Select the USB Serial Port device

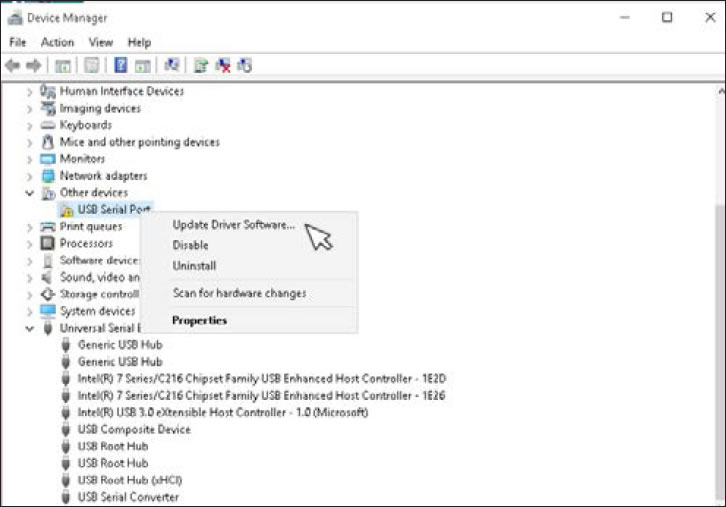tap(114, 209)
